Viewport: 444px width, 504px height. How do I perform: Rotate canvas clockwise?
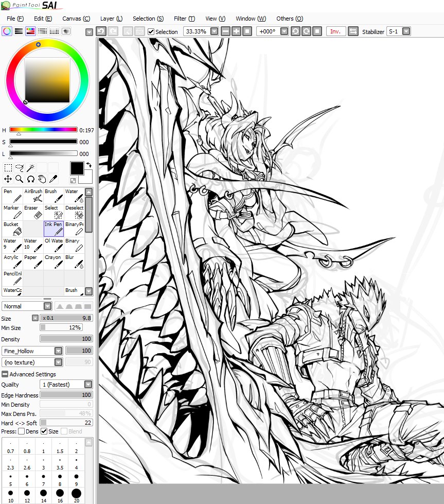(x=306, y=31)
